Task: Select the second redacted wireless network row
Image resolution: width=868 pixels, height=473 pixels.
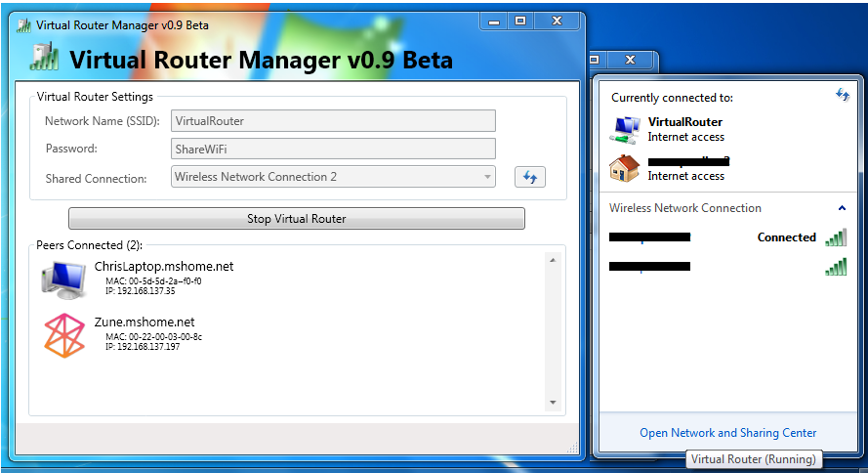Action: [x=728, y=267]
